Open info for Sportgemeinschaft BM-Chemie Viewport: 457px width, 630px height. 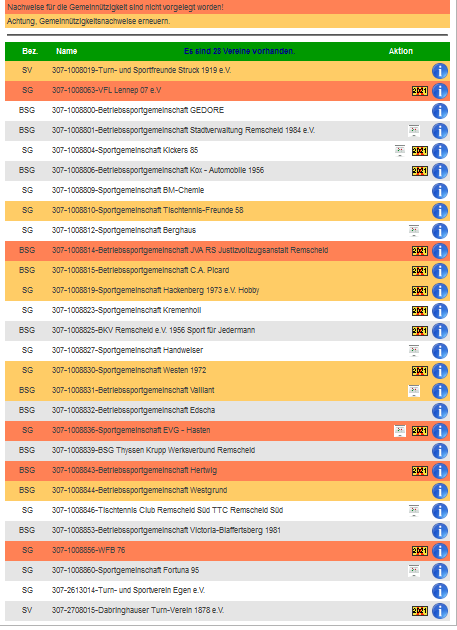coord(440,191)
